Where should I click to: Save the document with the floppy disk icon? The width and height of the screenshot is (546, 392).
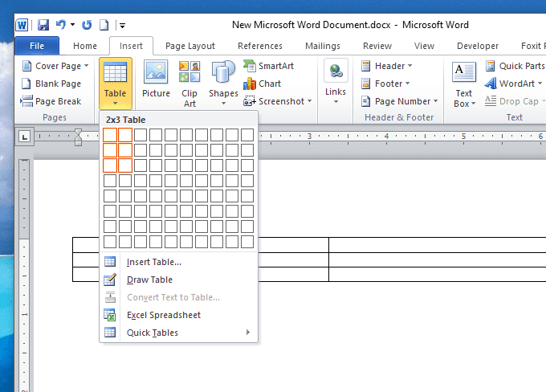(43, 25)
